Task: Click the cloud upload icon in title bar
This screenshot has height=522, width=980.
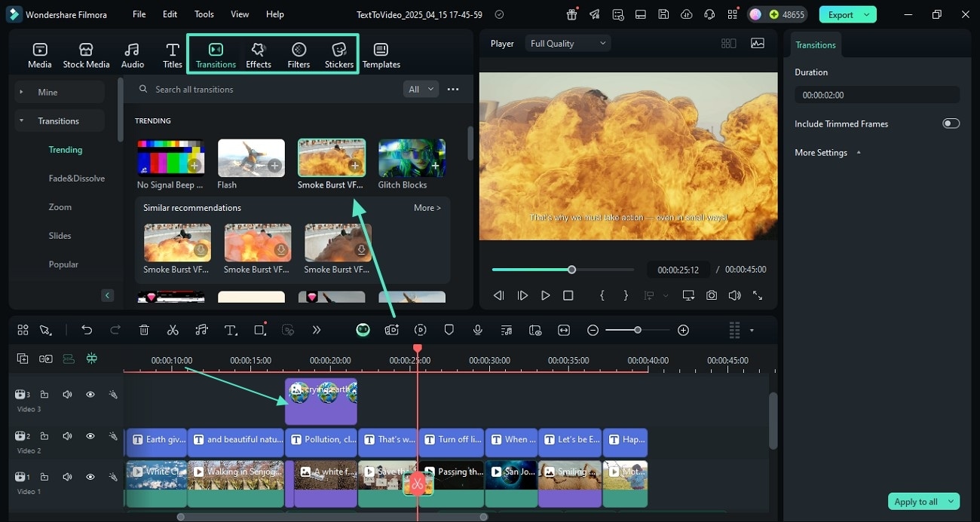Action: point(686,14)
